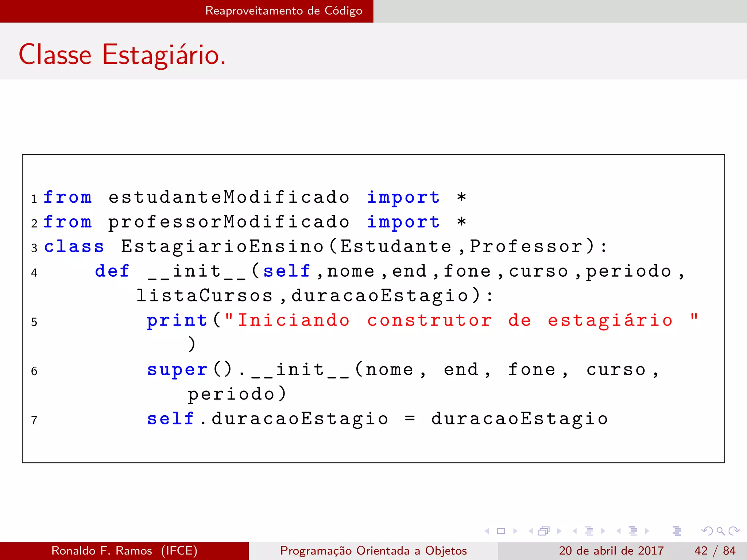Click 'Programação Orientada a Objetos' footer title
The width and height of the screenshot is (747, 560).
(x=373, y=551)
